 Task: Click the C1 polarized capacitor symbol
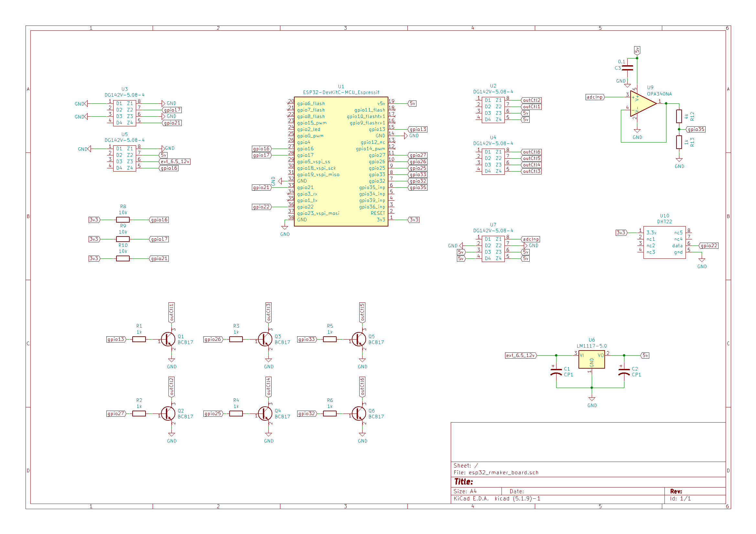556,372
